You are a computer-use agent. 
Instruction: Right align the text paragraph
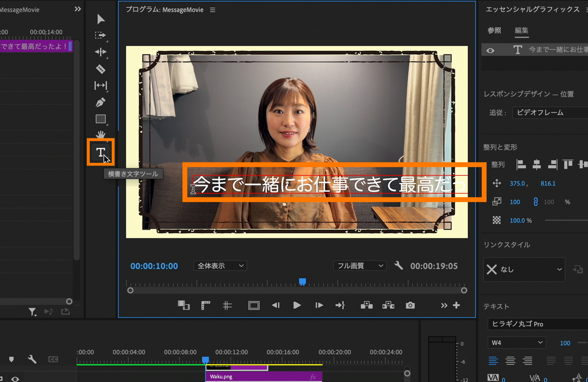pyautogui.click(x=528, y=361)
